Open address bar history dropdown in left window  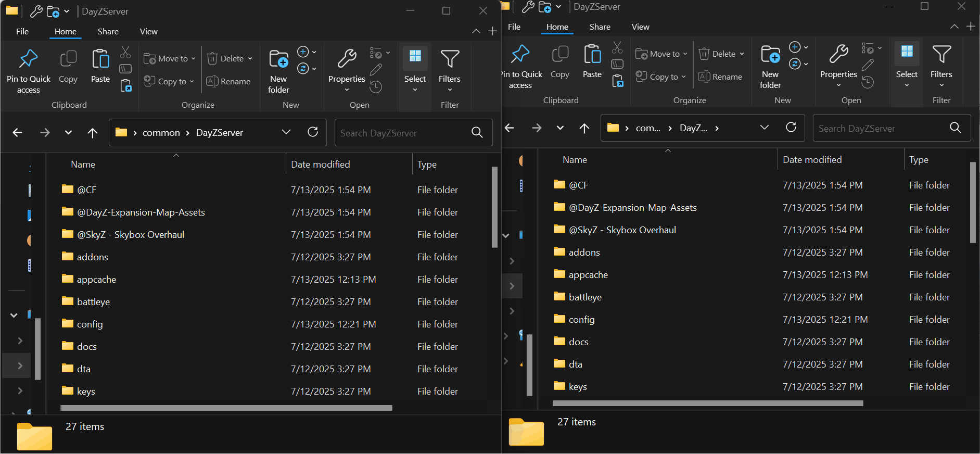click(x=286, y=132)
